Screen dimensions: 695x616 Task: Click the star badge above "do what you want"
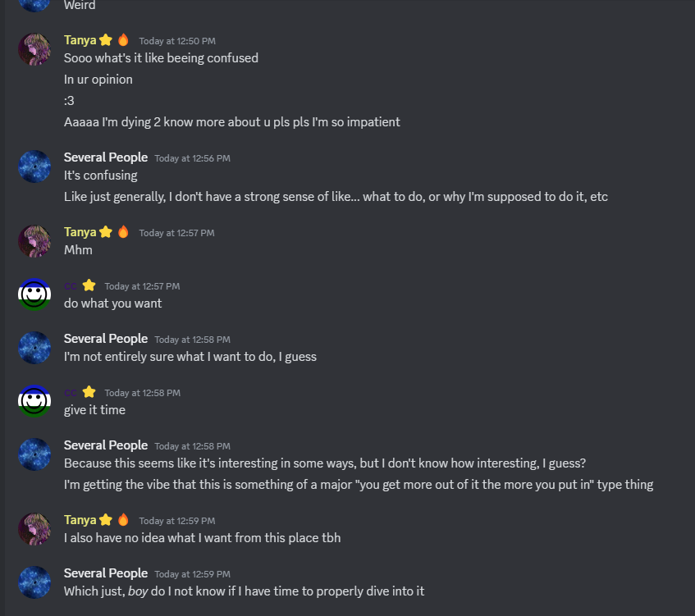(89, 285)
